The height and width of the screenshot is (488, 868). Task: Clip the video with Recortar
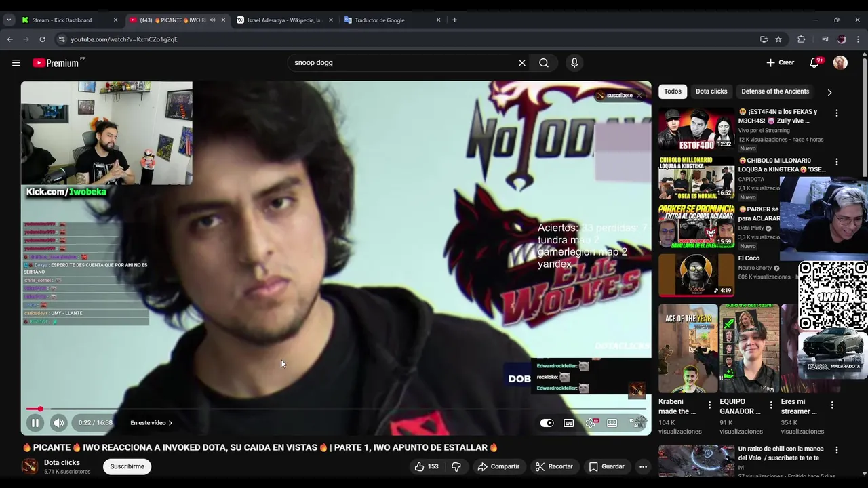pyautogui.click(x=554, y=466)
